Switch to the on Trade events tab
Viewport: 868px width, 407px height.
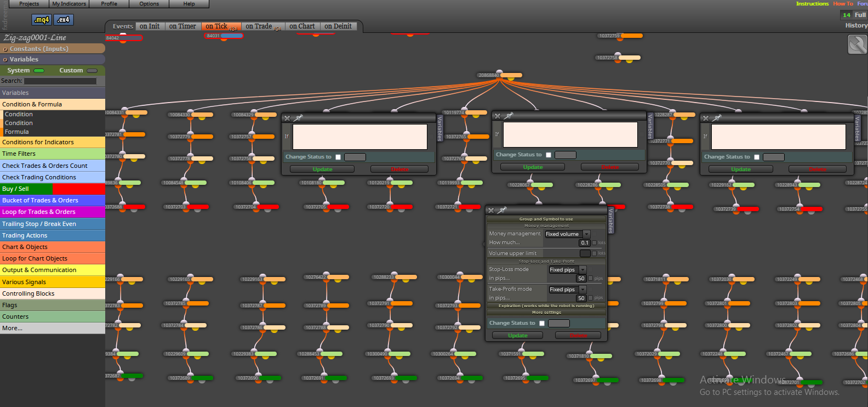(259, 26)
